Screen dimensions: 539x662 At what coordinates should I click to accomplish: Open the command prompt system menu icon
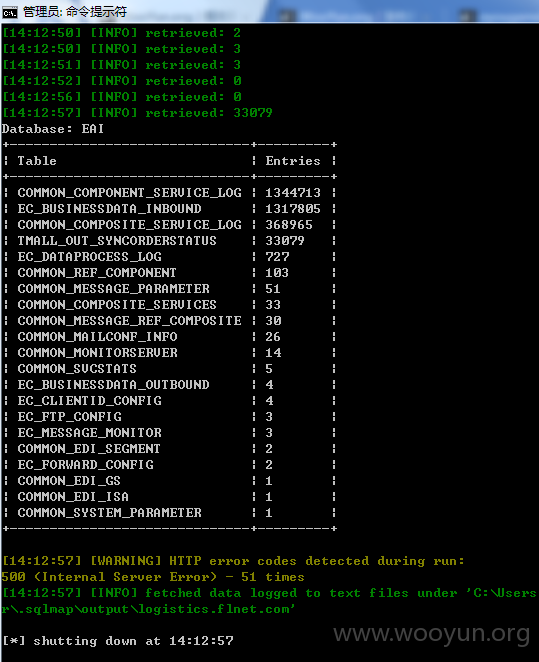[x=10, y=12]
